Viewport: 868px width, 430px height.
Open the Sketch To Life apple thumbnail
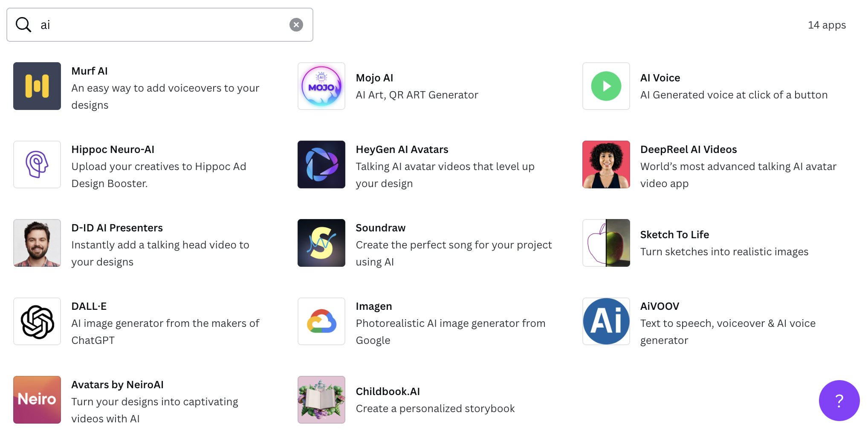pyautogui.click(x=606, y=243)
